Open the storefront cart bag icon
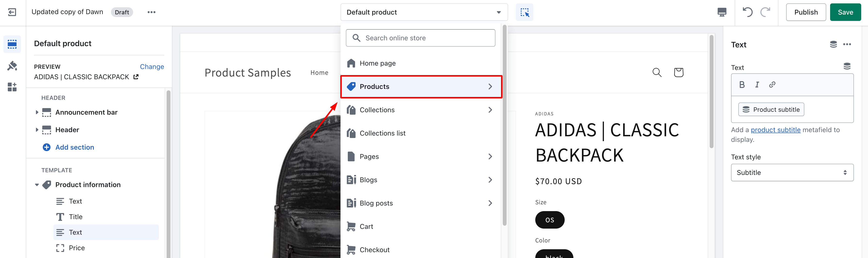The image size is (868, 258). point(678,72)
